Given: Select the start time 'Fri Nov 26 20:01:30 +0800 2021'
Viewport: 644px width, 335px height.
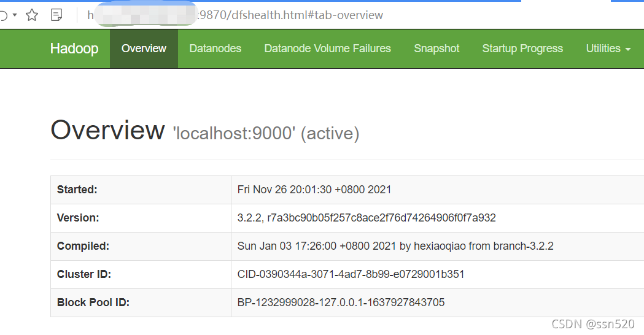Looking at the screenshot, I should [x=314, y=190].
